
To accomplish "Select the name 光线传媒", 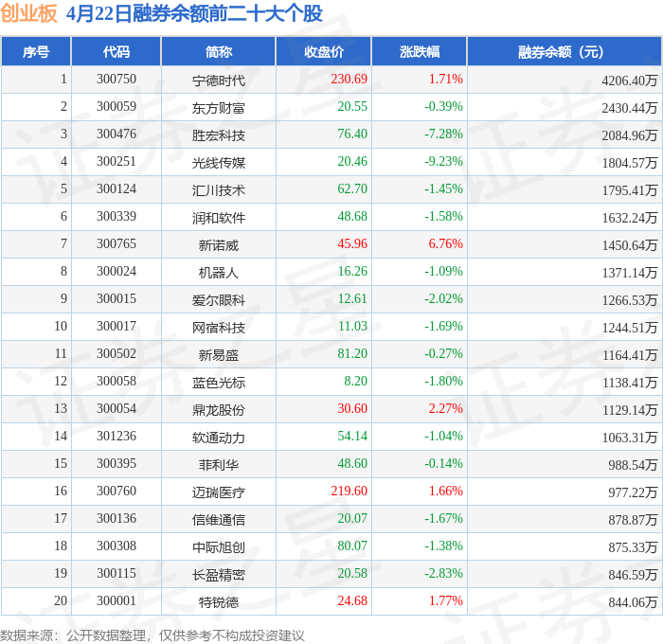I will coord(219,163).
